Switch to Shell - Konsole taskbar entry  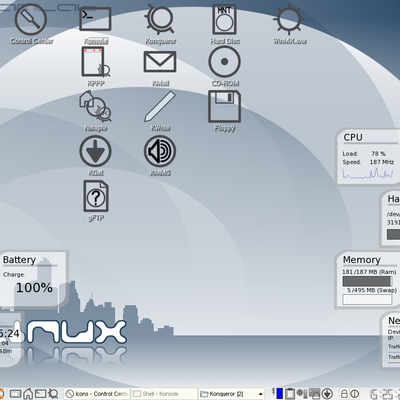(164, 394)
